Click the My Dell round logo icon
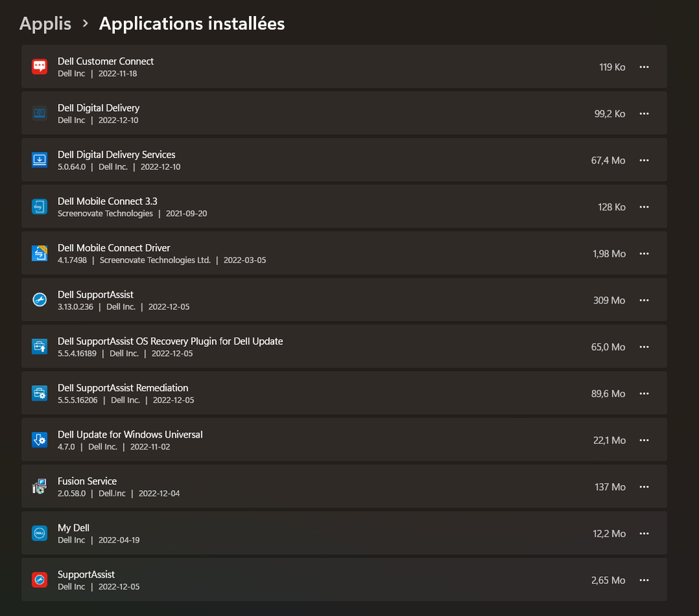699x616 pixels. pyautogui.click(x=40, y=533)
